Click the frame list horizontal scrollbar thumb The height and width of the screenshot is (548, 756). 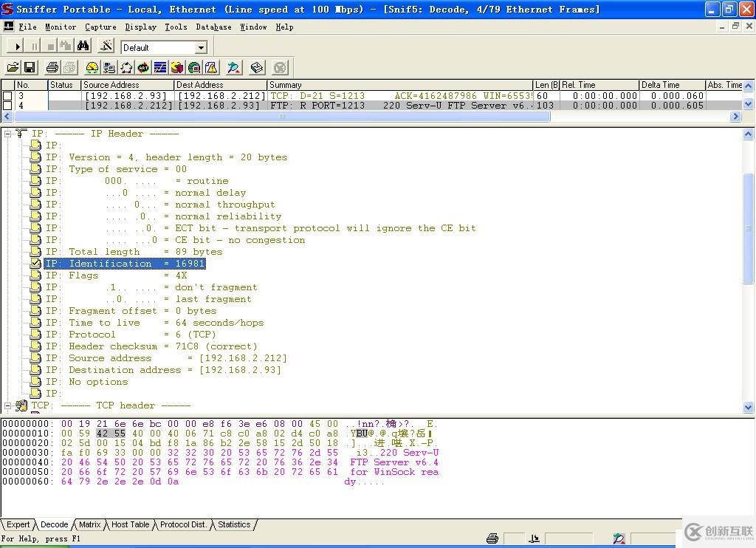(281, 116)
